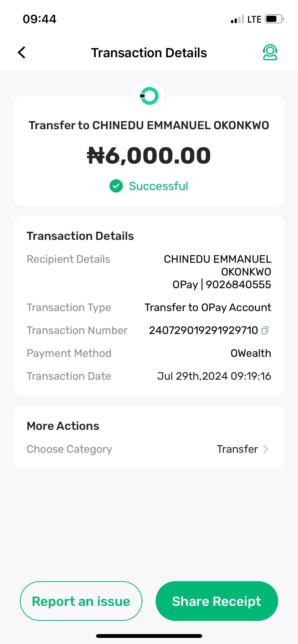Open customer support headset icon

pos(270,52)
